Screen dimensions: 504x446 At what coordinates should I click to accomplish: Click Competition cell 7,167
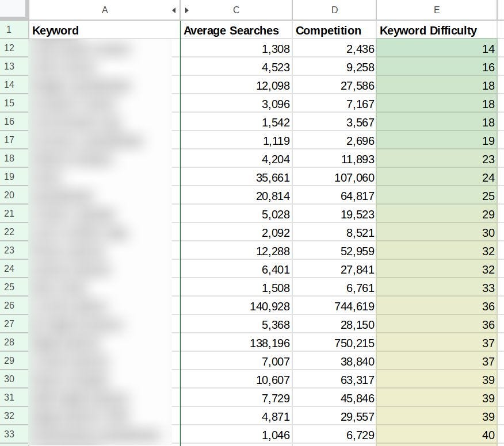pos(334,103)
